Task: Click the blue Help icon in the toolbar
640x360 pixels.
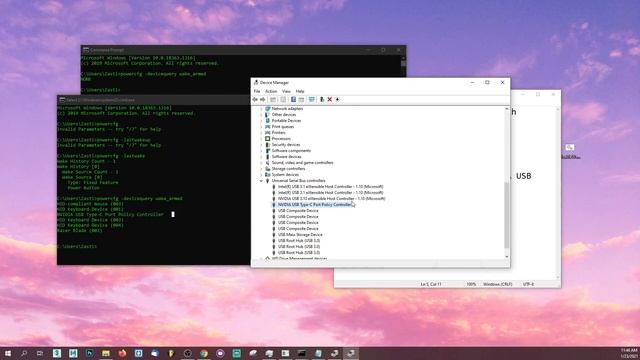Action: 293,100
